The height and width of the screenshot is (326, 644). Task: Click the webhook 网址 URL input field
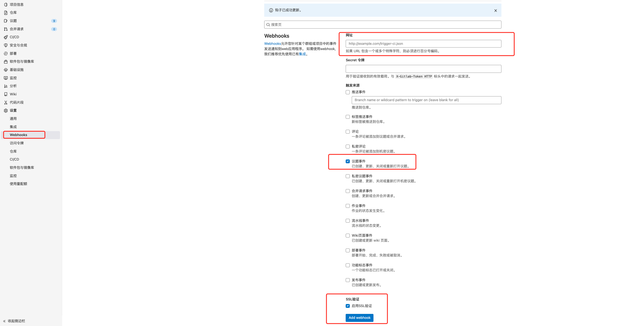point(423,43)
